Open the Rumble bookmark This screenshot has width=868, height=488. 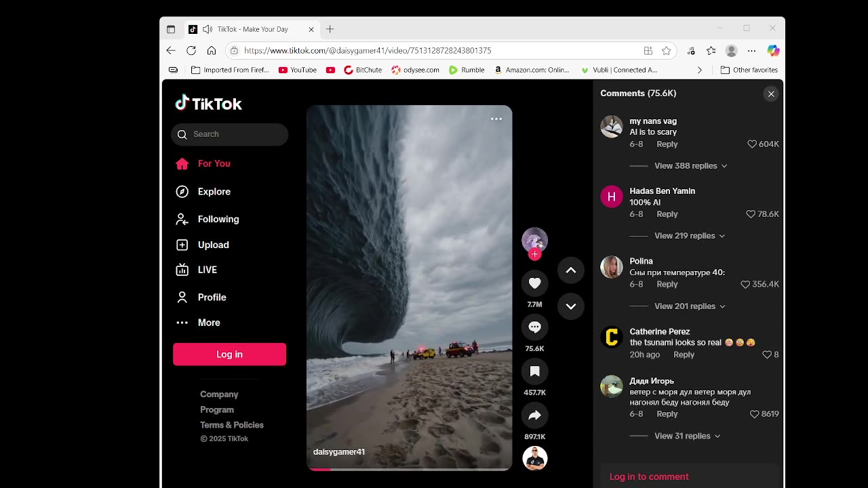[x=467, y=70]
